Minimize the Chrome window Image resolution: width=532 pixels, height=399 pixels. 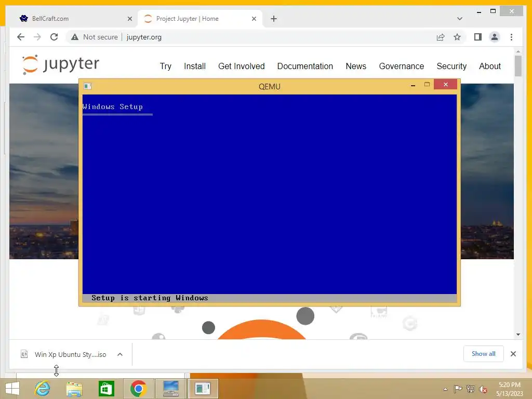point(478,12)
